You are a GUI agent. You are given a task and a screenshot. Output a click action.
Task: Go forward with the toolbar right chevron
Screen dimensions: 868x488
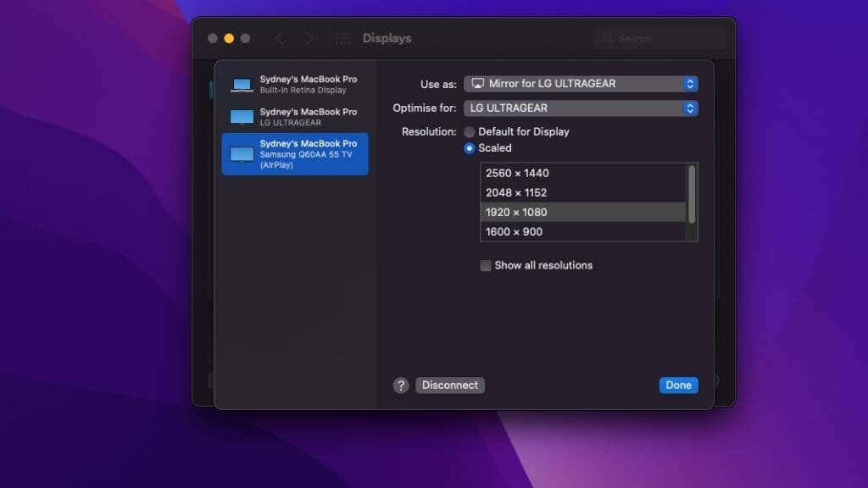click(x=309, y=38)
